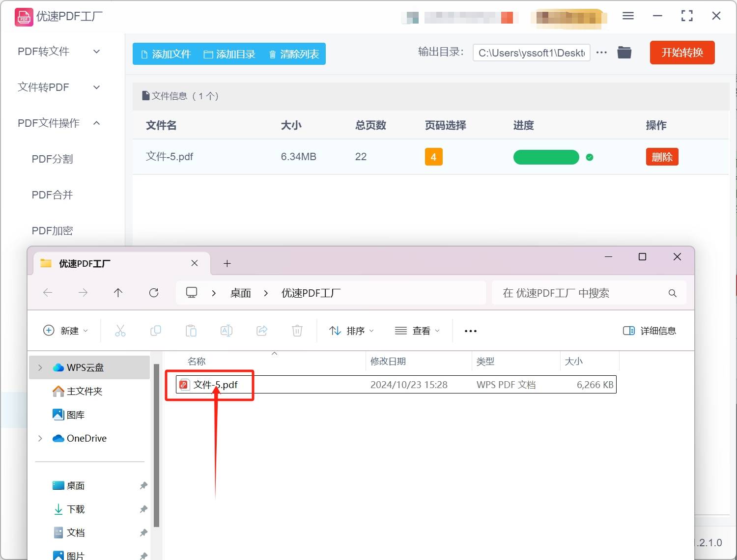
Task: Close the 优速PDF工厂 Explorer tab
Action: tap(195, 263)
